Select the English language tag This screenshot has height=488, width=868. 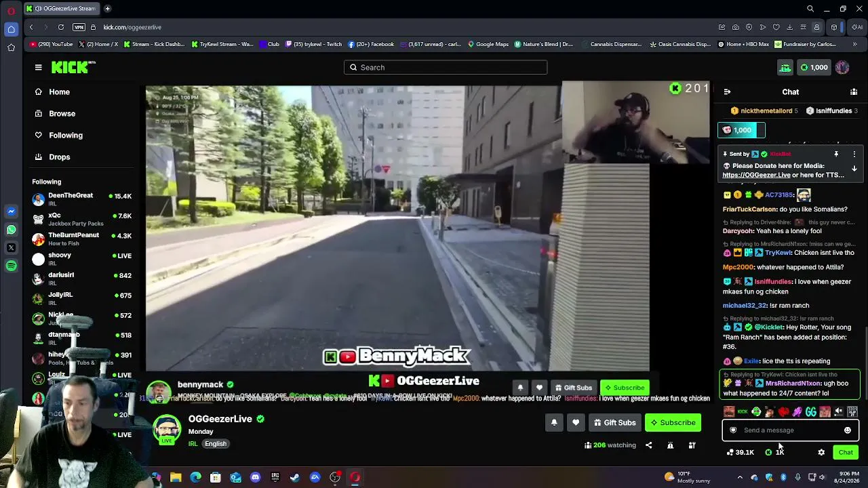(216, 444)
